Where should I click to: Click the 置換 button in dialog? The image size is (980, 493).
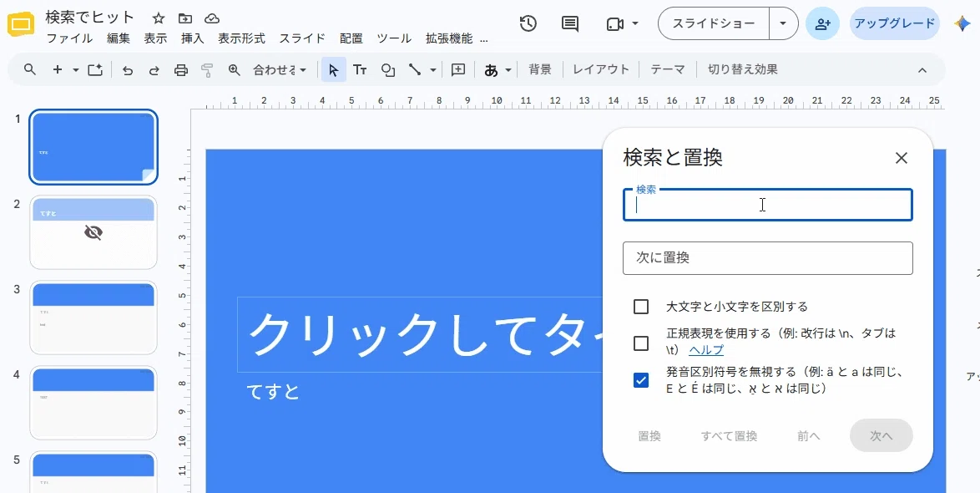click(649, 436)
